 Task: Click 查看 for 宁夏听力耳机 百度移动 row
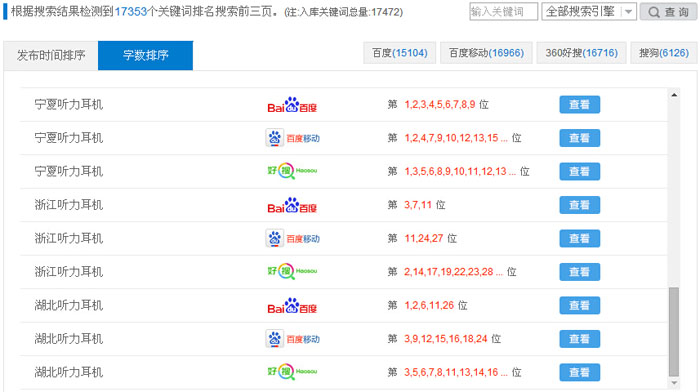point(579,138)
